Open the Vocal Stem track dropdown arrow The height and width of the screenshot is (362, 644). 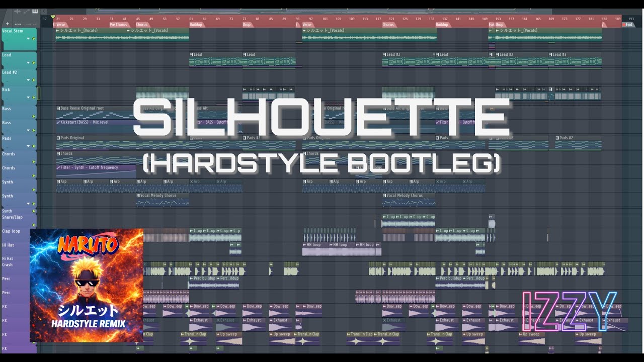coord(28,39)
